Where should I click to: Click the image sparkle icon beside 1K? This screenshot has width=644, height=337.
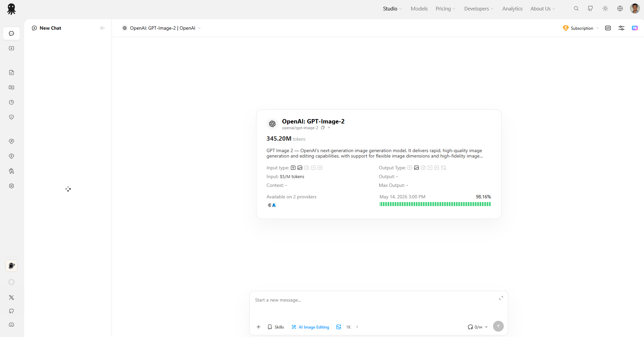tap(339, 327)
